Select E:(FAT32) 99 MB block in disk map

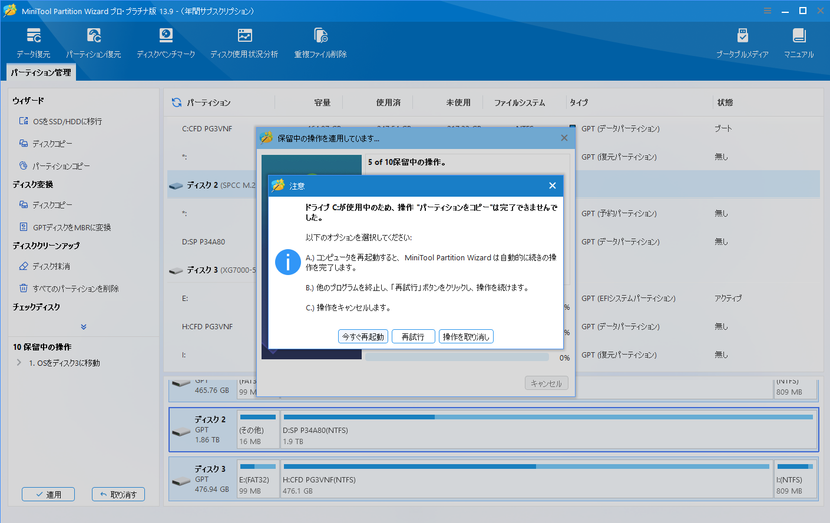pos(258,479)
